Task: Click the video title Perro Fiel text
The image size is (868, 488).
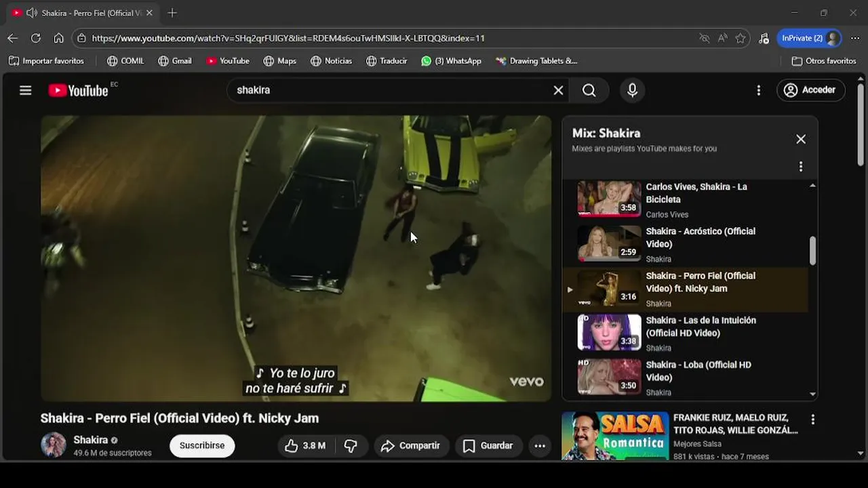Action: [x=180, y=418]
